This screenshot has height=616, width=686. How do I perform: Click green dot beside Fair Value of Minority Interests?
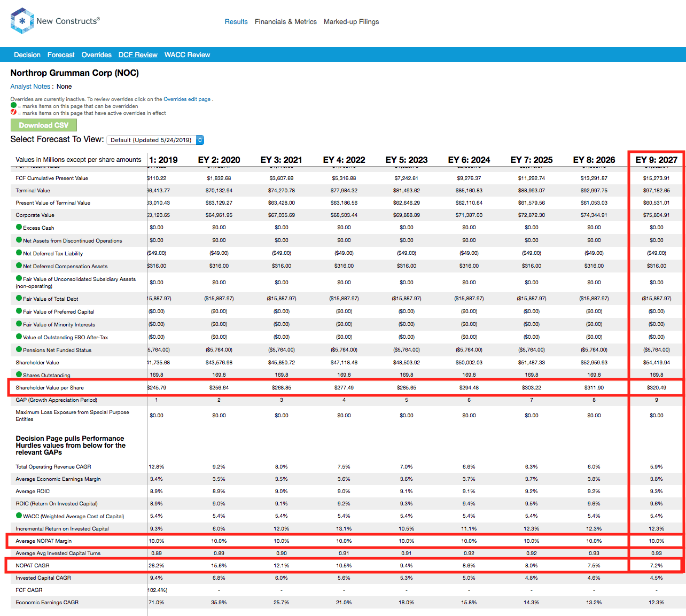tap(19, 324)
